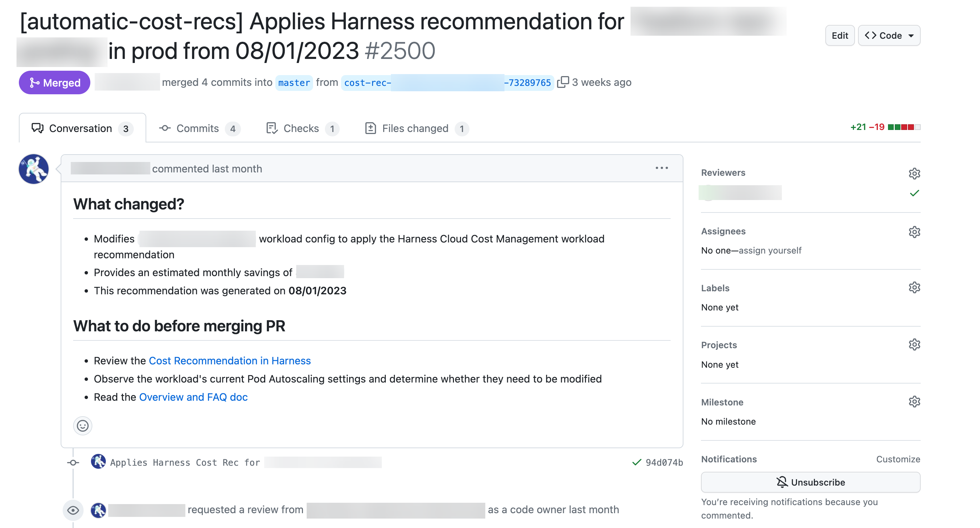This screenshot has width=980, height=528.
Task: Add an emoji reaction to the PR description
Action: (x=83, y=426)
